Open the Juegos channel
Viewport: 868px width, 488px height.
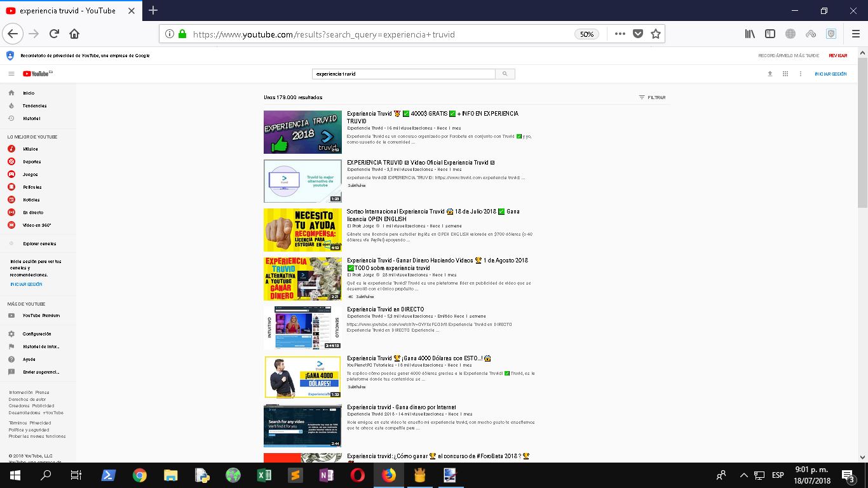click(38, 174)
